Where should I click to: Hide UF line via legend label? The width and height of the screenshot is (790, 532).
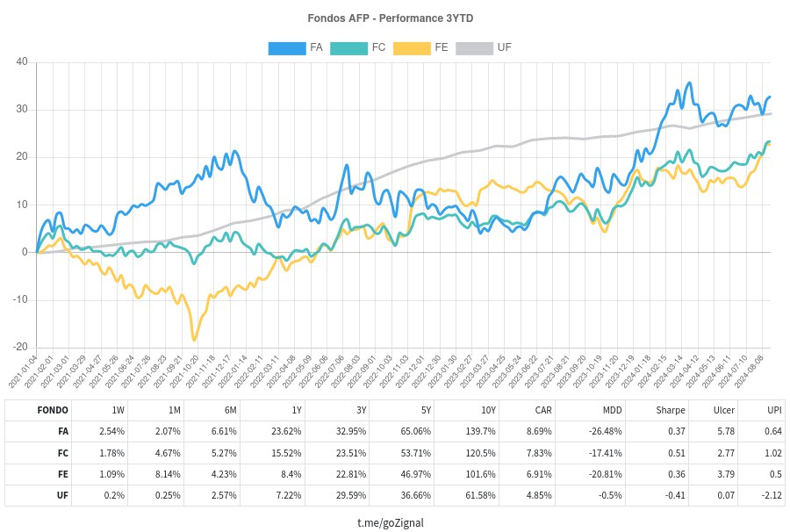click(x=505, y=47)
